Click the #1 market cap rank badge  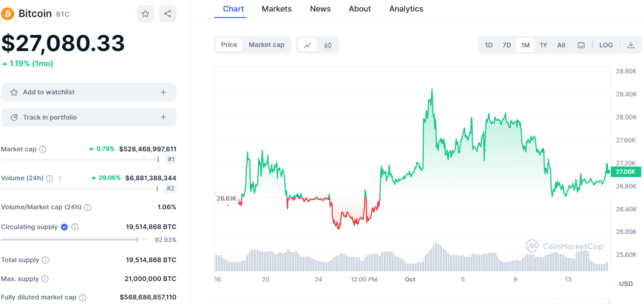(x=171, y=160)
